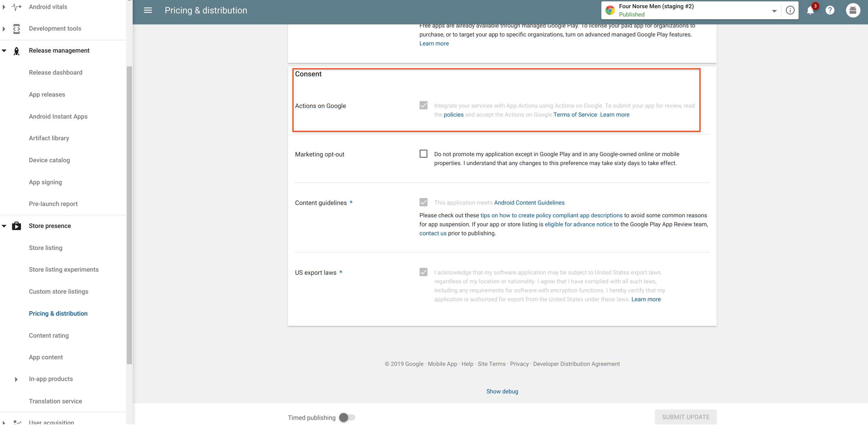Click the app info circle icon
Screen dimensions: 868x425
(790, 10)
